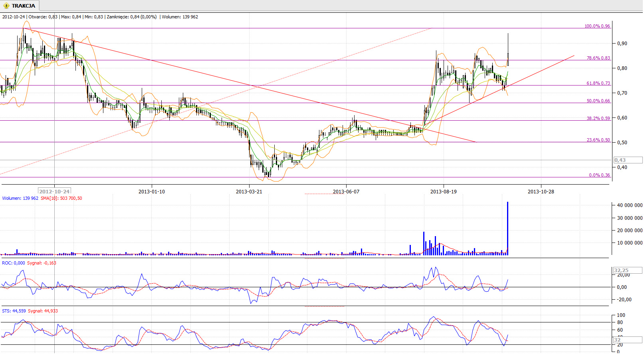This screenshot has height=354, width=644.
Task: Click the yellow icon on TRAKCJA tab
Action: point(6,6)
